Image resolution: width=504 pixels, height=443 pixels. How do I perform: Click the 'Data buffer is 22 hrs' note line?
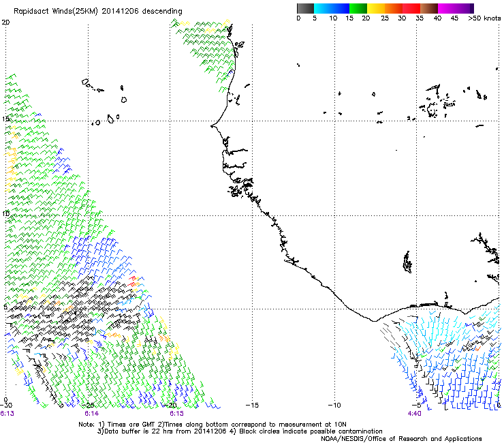click(x=240, y=431)
